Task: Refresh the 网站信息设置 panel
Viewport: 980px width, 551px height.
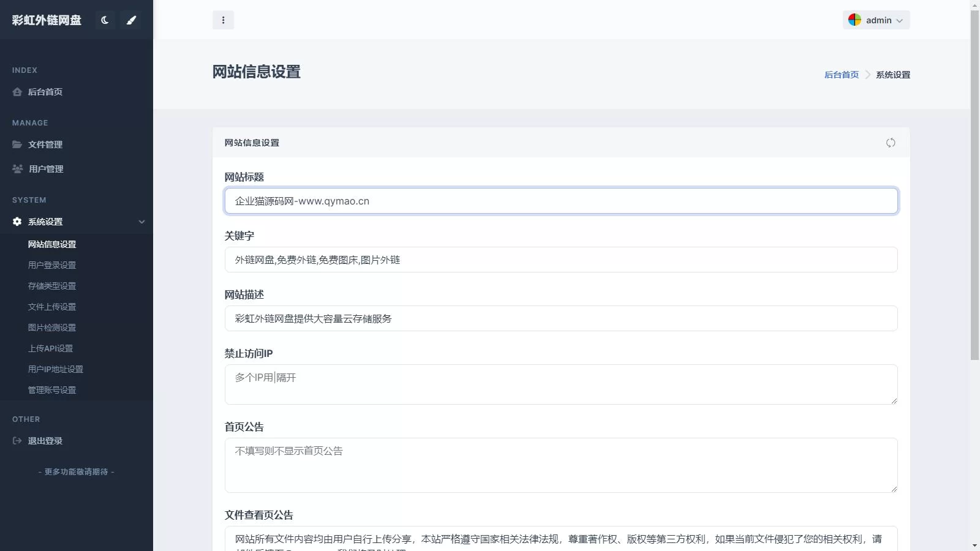Action: pos(891,142)
